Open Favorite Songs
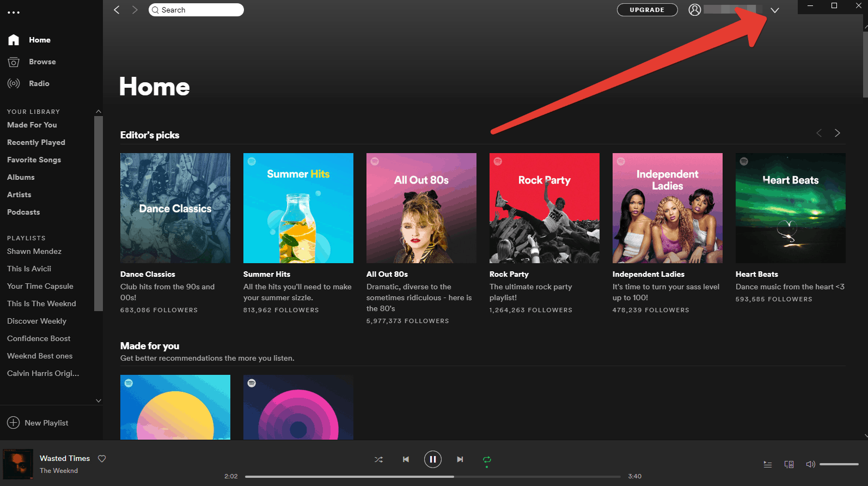Screen dimensions: 868x486 (x=34, y=160)
